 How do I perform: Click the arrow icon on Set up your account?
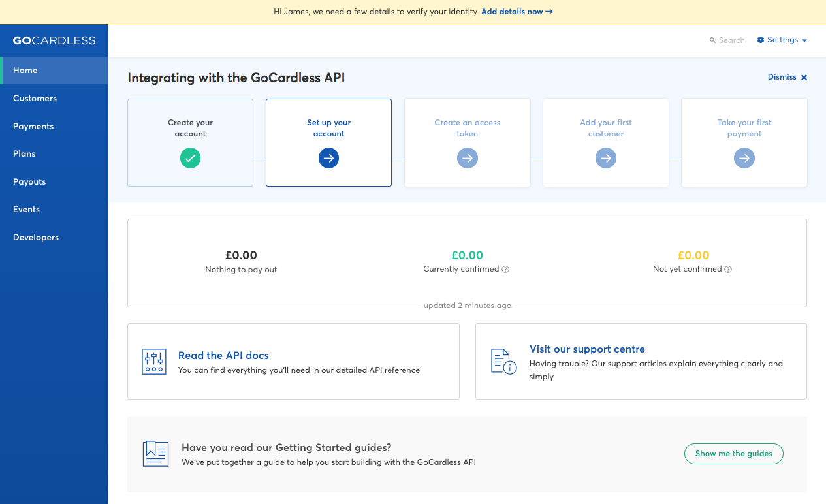click(x=328, y=158)
